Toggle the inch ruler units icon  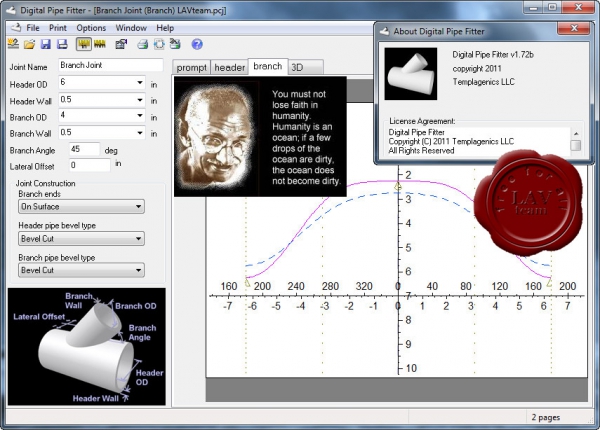83,44
